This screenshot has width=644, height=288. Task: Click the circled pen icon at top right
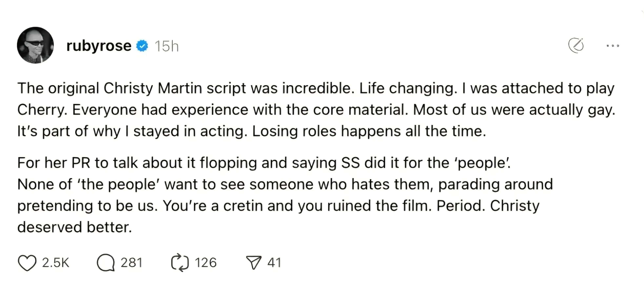[x=576, y=45]
